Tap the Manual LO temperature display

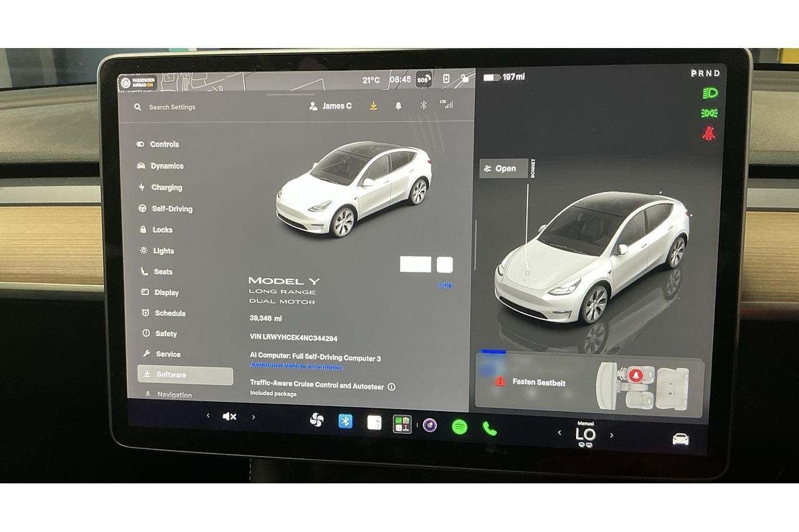(586, 434)
